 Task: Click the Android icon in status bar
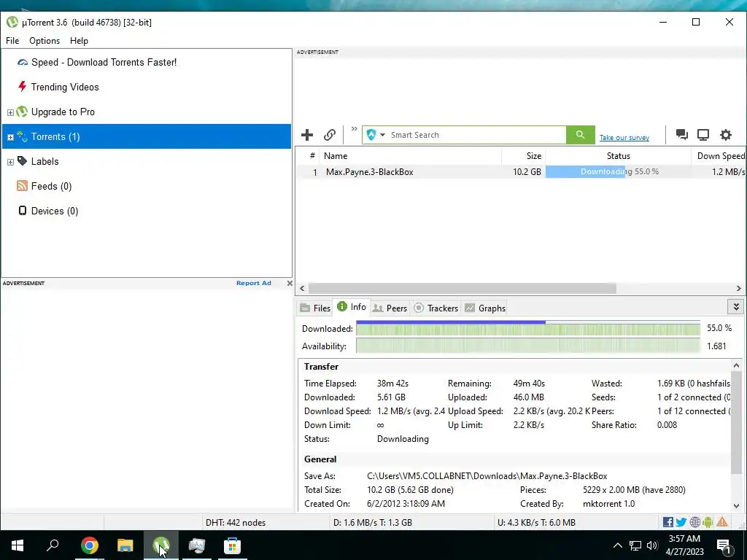[708, 522]
